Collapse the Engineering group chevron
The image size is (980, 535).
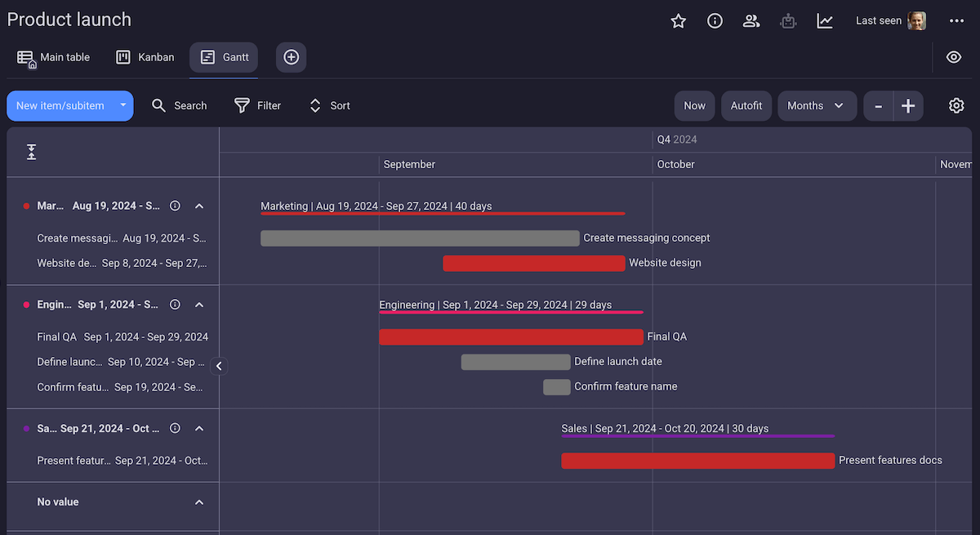click(199, 304)
